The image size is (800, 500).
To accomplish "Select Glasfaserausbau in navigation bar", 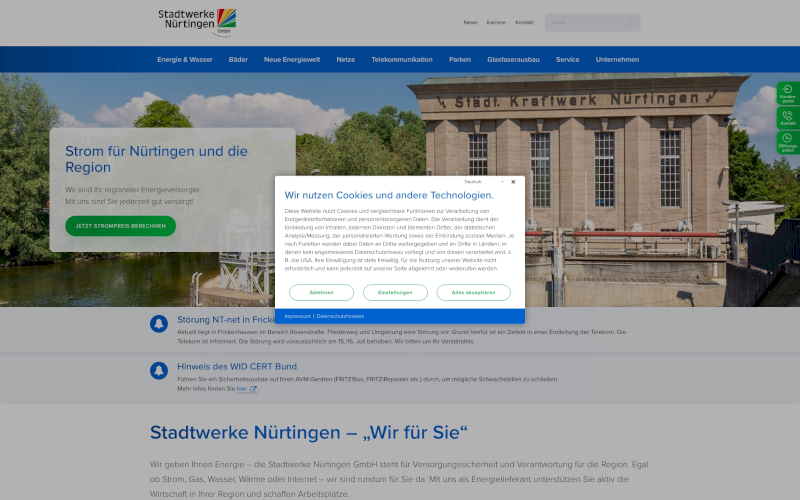I will (x=513, y=59).
